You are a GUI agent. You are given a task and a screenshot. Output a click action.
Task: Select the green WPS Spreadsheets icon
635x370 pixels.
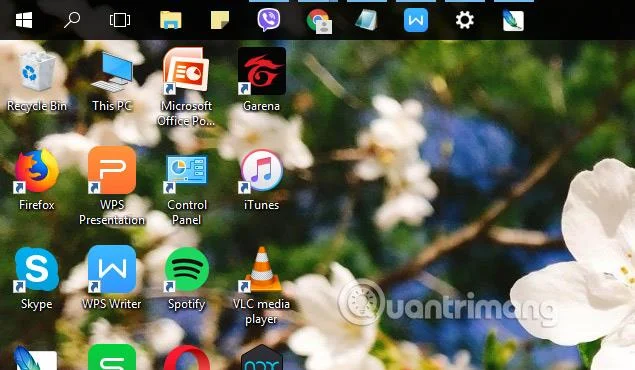tap(112, 357)
